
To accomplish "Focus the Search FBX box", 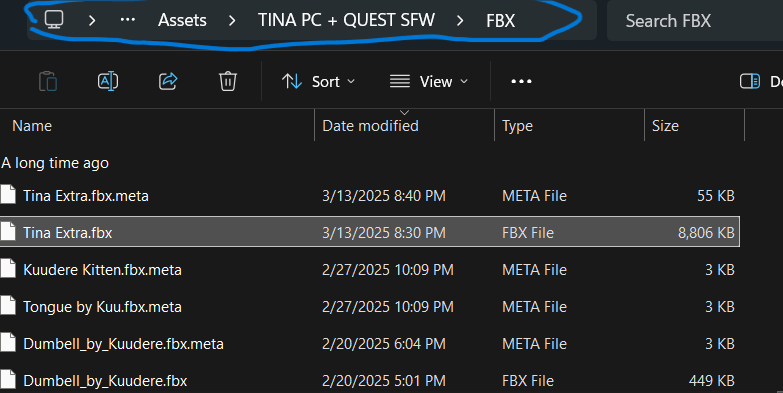I will (x=695, y=20).
